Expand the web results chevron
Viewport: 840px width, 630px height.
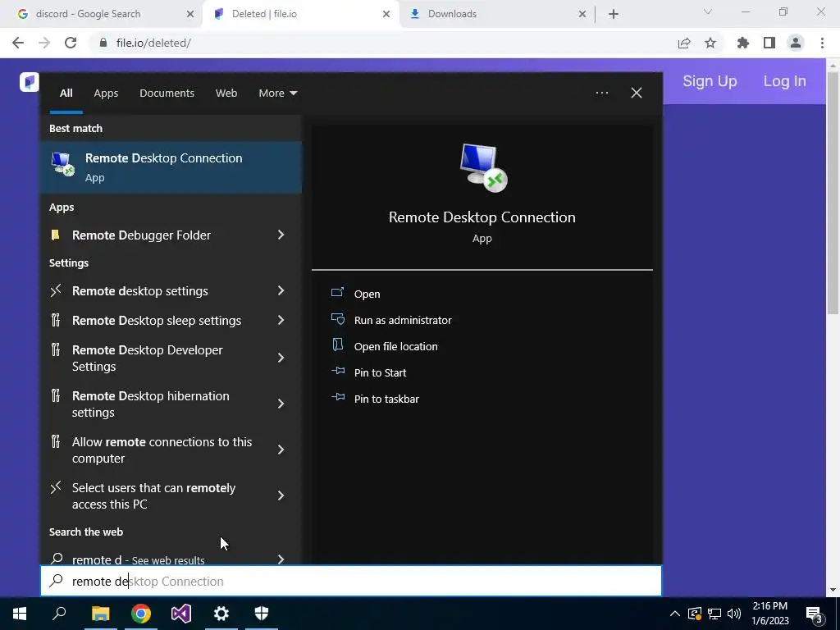[x=281, y=559]
